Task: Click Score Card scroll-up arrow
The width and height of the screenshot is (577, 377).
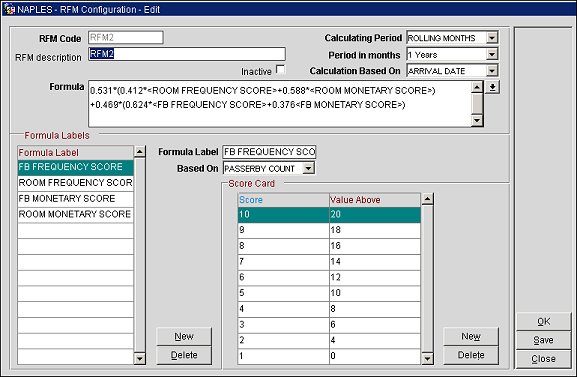Action: click(427, 199)
